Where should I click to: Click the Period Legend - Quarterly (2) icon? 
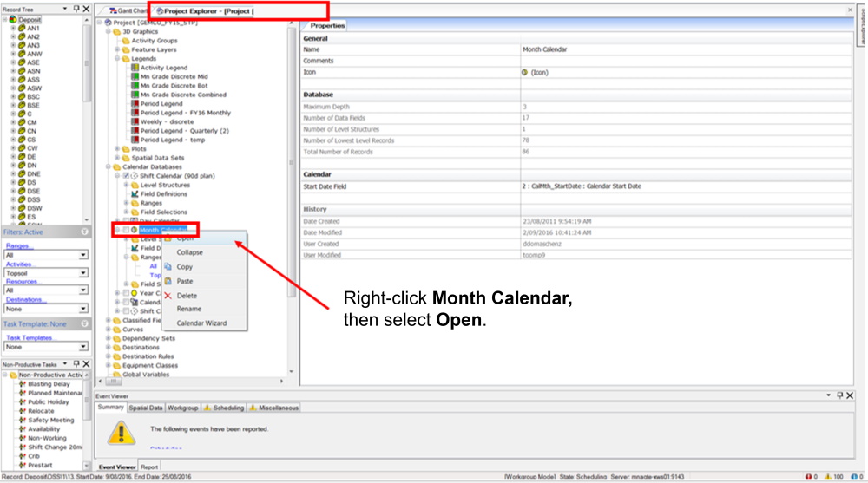(135, 131)
